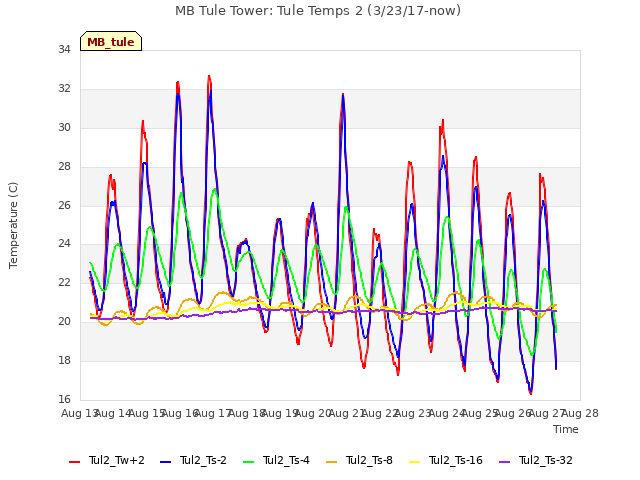This screenshot has width=640, height=480.
Task: Click the yellow Tul2_Ts-16 legend swatch
Action: pos(414,462)
